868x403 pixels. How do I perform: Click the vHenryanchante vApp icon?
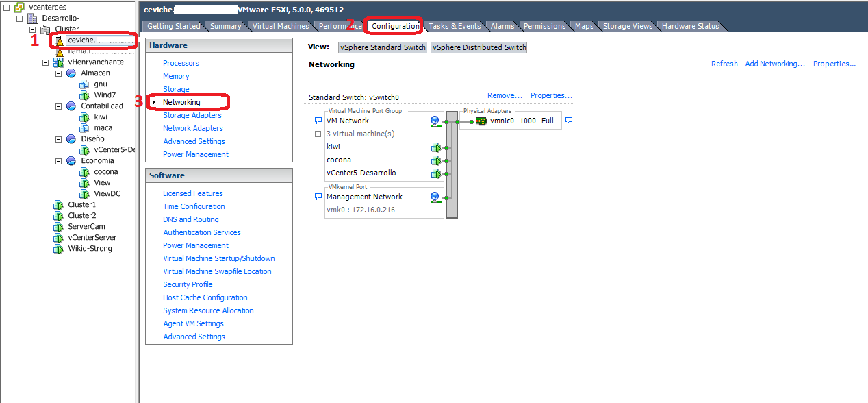click(x=59, y=62)
